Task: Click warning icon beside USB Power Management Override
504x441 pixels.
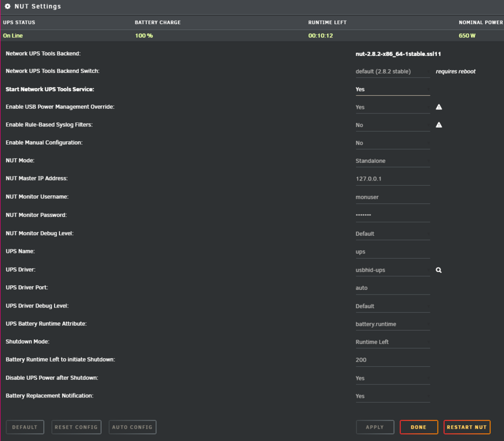Action: tap(439, 107)
